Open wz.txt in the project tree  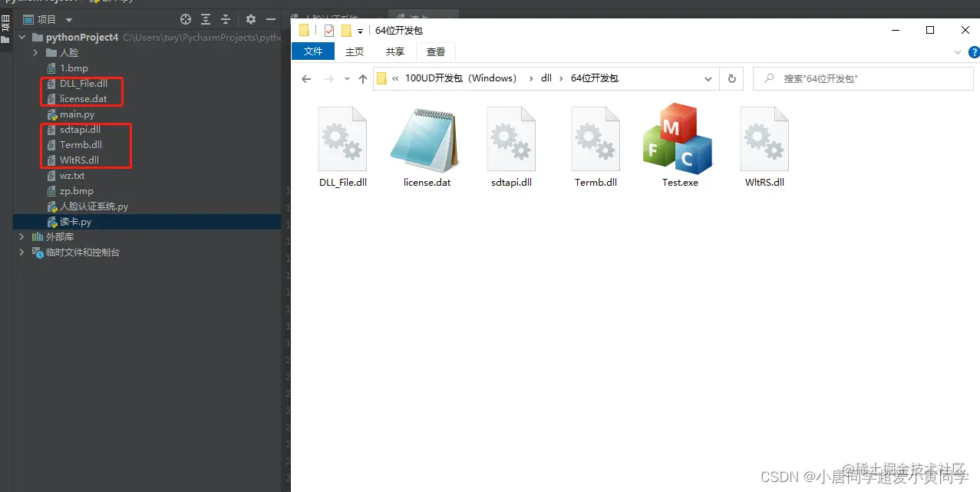click(72, 175)
